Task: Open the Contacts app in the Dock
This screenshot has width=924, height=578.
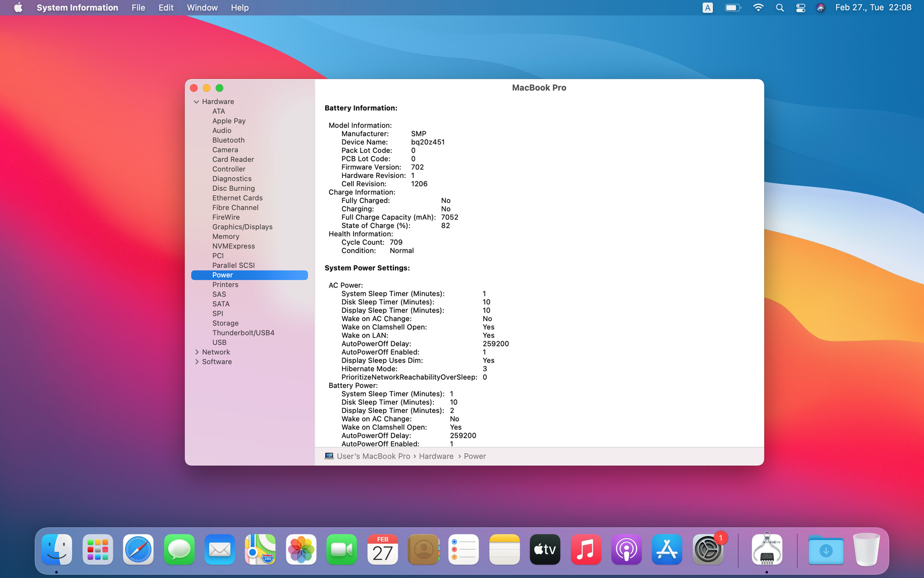Action: tap(423, 549)
